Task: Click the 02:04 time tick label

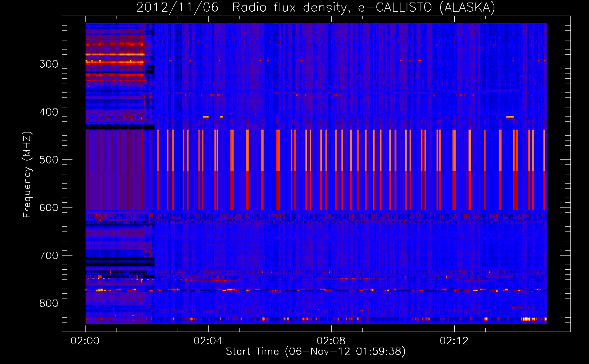Action: click(208, 341)
